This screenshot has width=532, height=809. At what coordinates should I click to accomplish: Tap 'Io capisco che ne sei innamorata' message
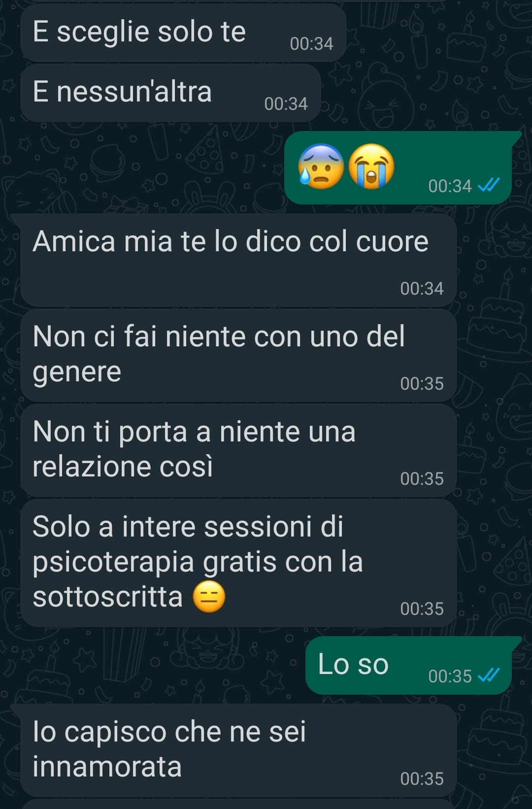point(238,750)
